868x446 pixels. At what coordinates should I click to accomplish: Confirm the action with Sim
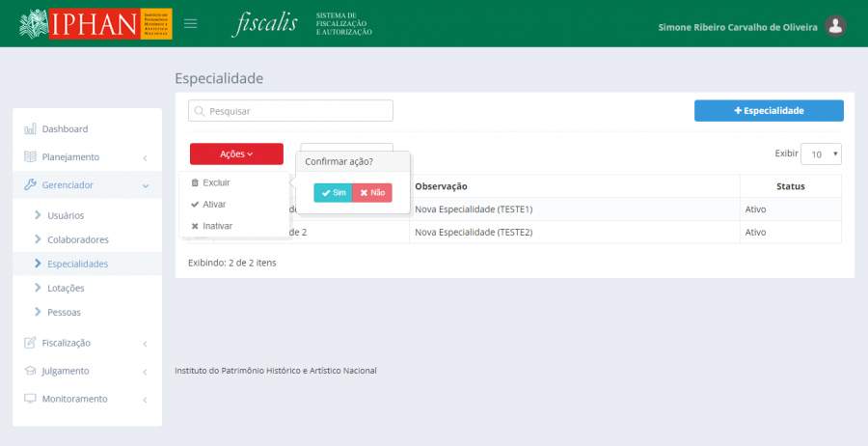[334, 193]
